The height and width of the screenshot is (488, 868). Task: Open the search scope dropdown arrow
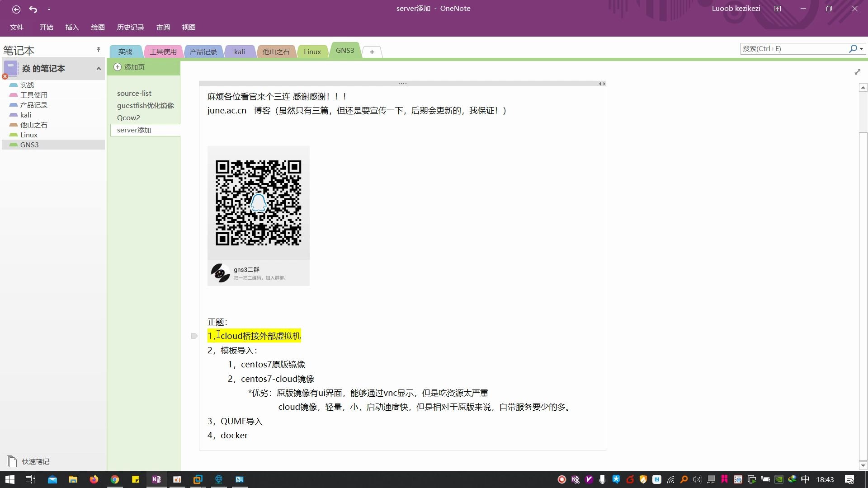click(x=862, y=49)
